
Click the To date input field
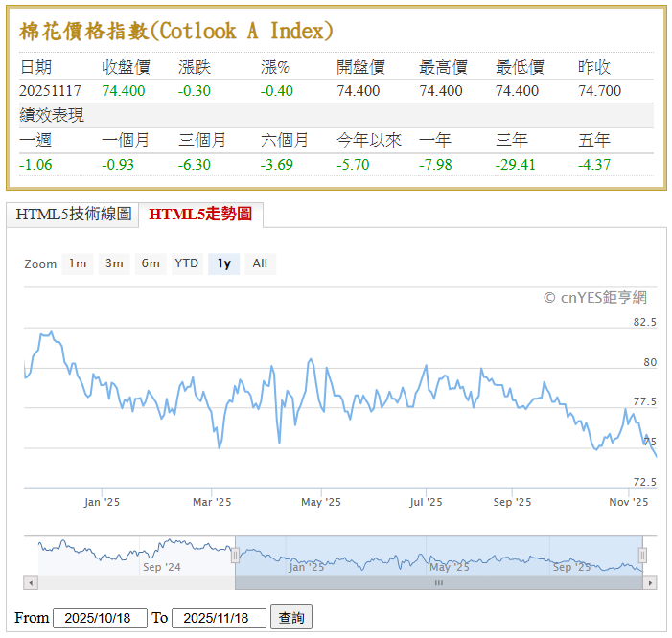pyautogui.click(x=219, y=618)
